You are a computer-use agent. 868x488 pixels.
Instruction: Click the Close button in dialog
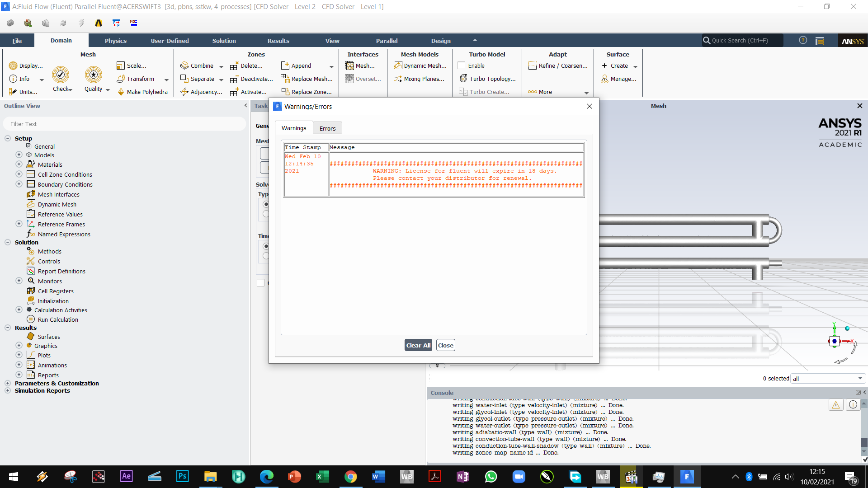pos(446,345)
